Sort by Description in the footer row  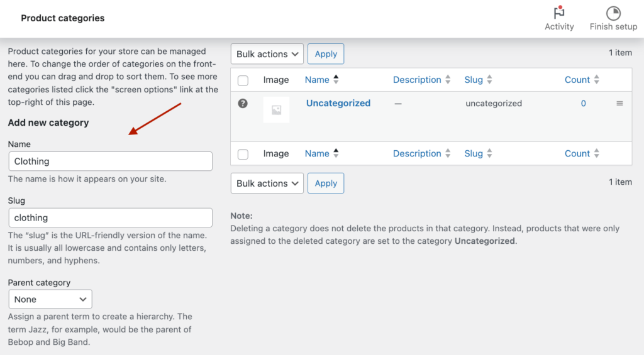pyautogui.click(x=417, y=153)
